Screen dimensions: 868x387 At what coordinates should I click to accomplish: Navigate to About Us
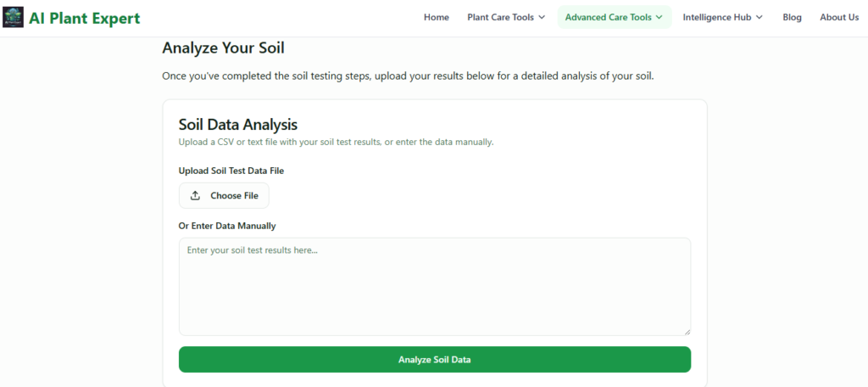point(839,18)
